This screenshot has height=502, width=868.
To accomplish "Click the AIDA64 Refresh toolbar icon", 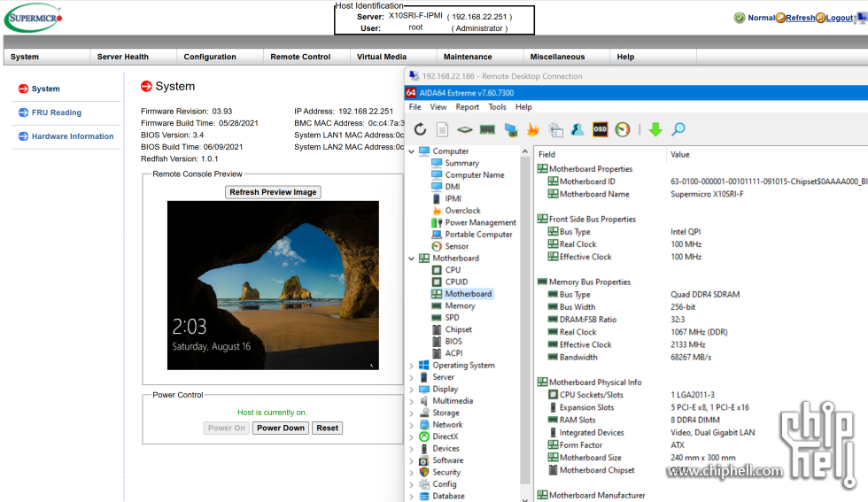I will click(420, 129).
